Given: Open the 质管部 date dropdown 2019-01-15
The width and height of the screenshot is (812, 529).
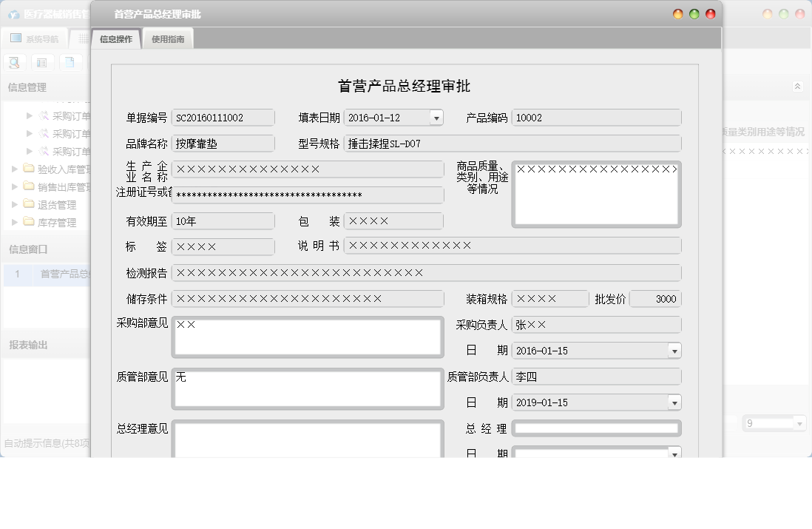Looking at the screenshot, I should coord(674,402).
